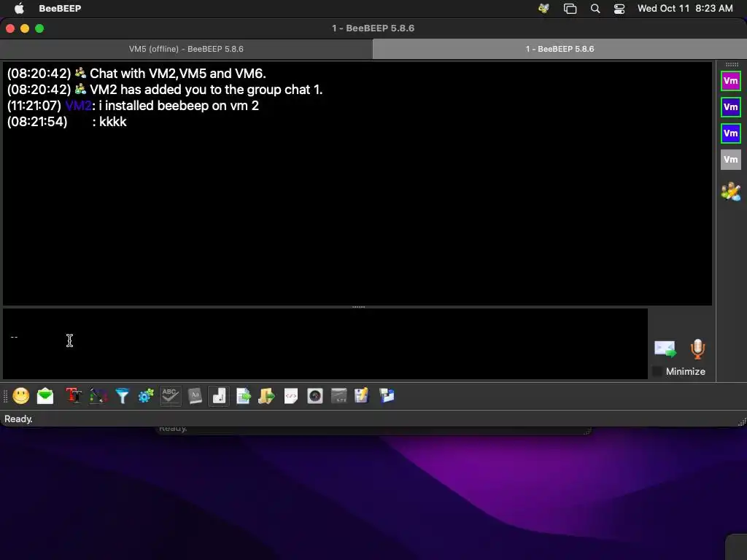The image size is (747, 560).
Task: Select the second Vm avatar, purple-blue
Action: 731,107
